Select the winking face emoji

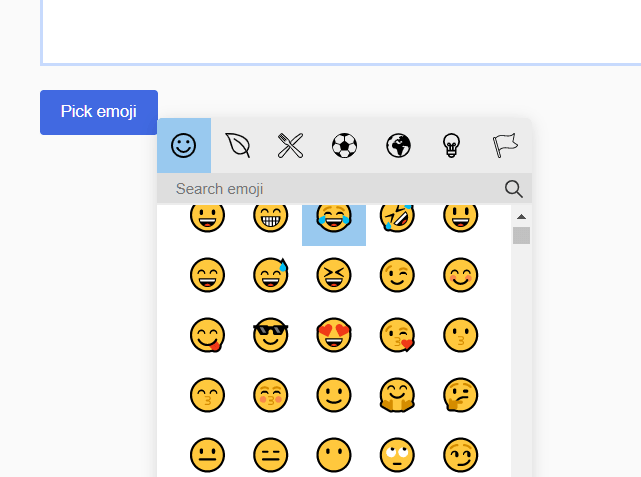click(x=397, y=275)
